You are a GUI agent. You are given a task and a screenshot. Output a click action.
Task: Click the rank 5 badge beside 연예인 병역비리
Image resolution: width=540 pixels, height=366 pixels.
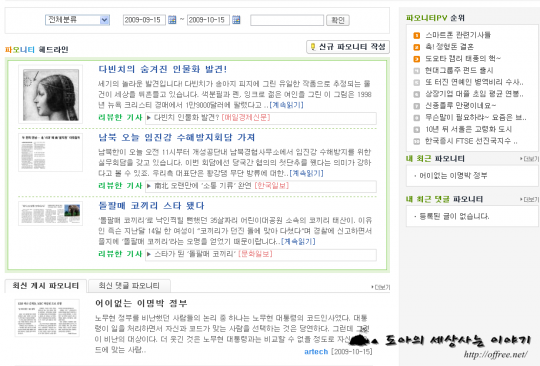pyautogui.click(x=417, y=83)
